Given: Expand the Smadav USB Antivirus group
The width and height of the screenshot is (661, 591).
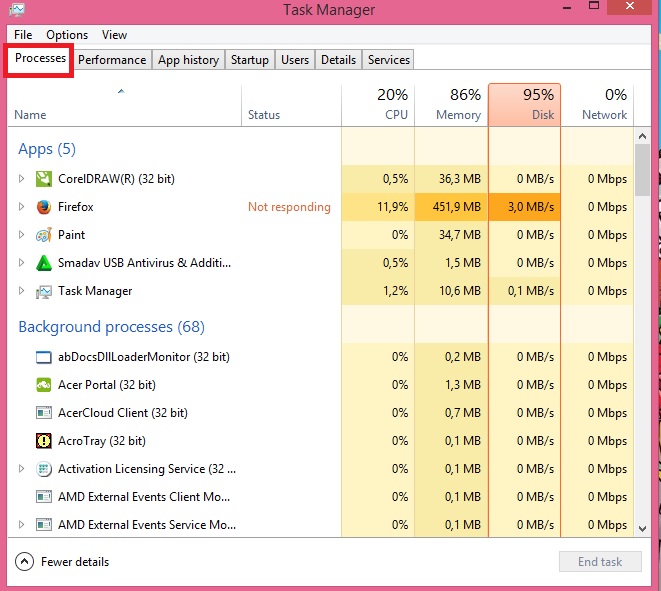Looking at the screenshot, I should 21,263.
